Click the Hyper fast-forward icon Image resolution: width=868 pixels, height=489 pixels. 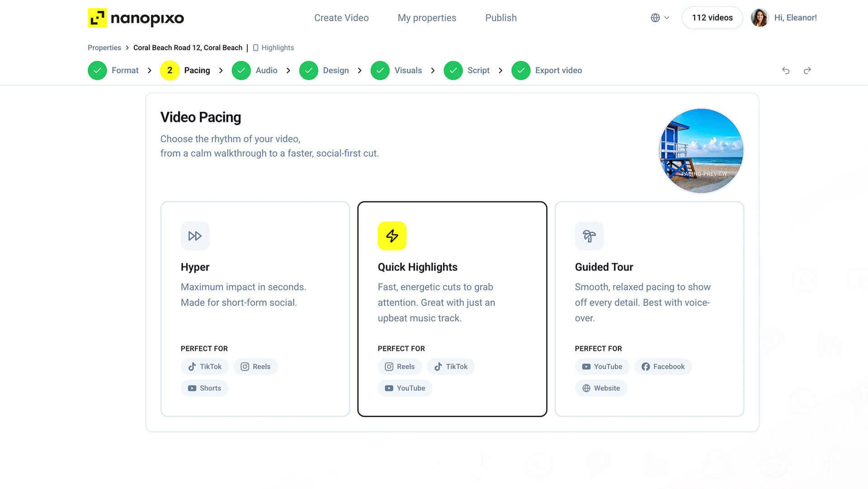[195, 236]
